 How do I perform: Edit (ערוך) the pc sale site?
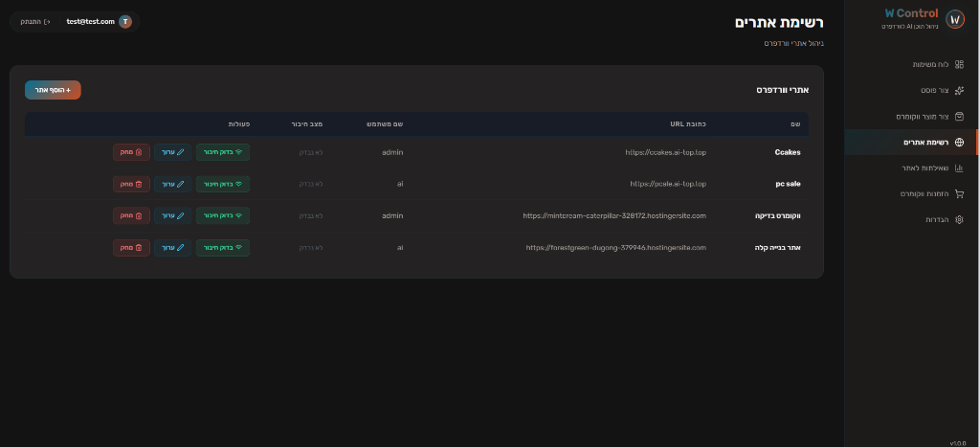click(x=173, y=184)
